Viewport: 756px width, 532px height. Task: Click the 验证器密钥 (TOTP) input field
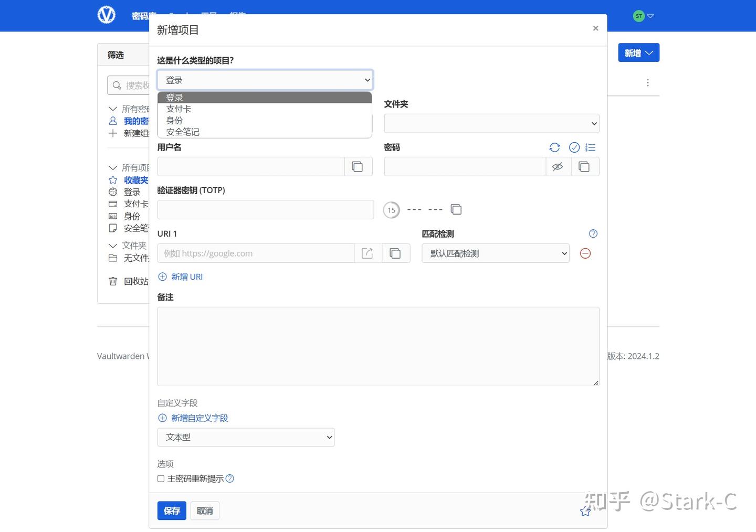(x=266, y=209)
